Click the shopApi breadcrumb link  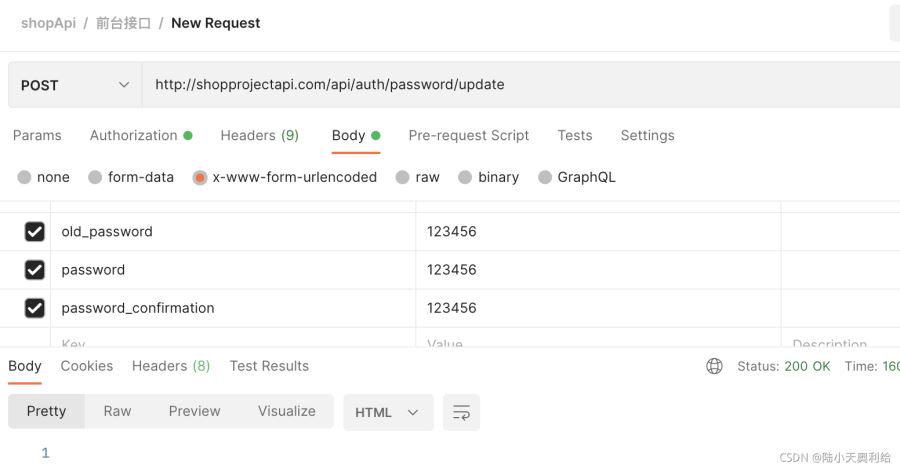[x=48, y=23]
